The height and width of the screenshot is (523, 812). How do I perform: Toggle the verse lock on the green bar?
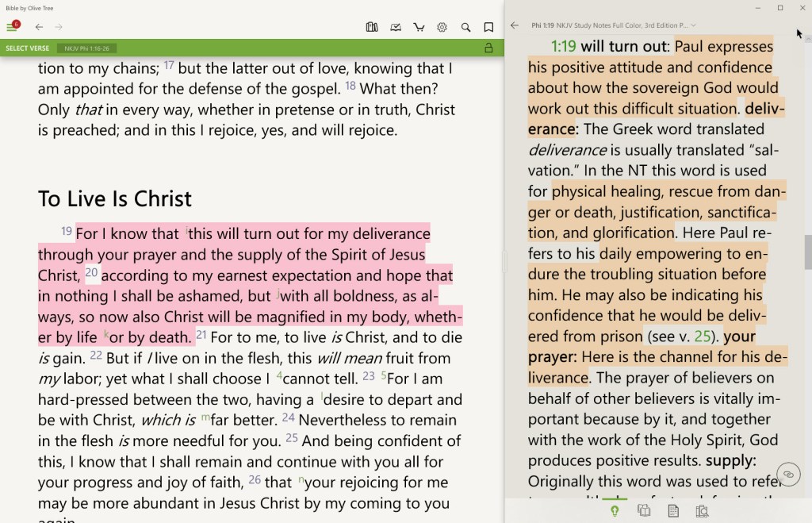(489, 47)
